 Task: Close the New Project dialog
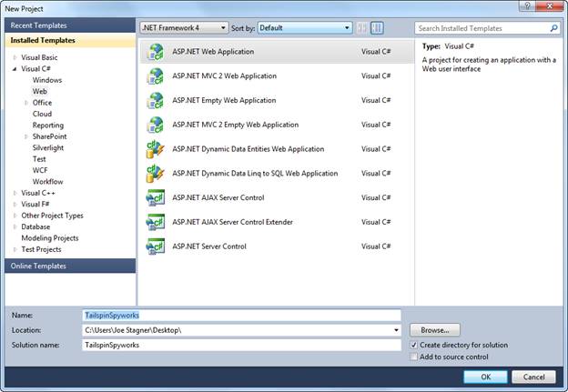tap(550, 5)
